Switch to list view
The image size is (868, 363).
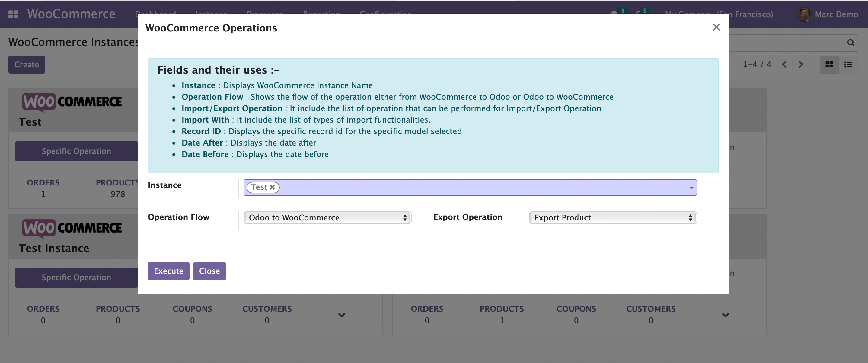coord(848,64)
